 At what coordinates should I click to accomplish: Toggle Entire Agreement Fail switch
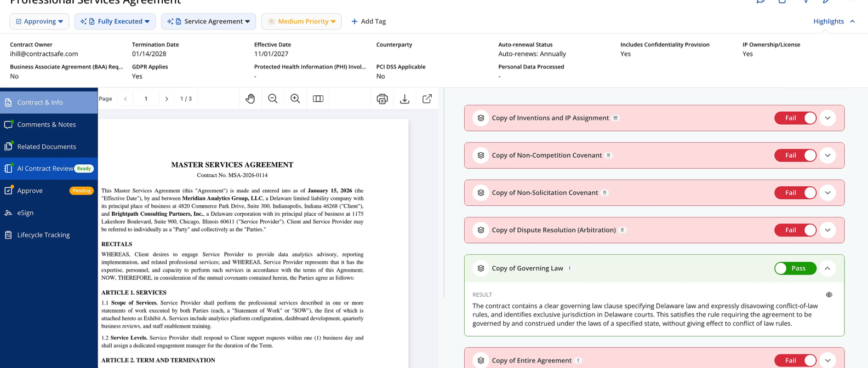796,360
